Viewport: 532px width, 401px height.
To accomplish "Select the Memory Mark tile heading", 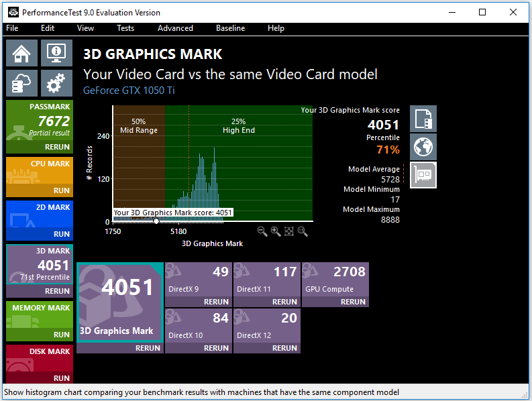I will tap(41, 308).
